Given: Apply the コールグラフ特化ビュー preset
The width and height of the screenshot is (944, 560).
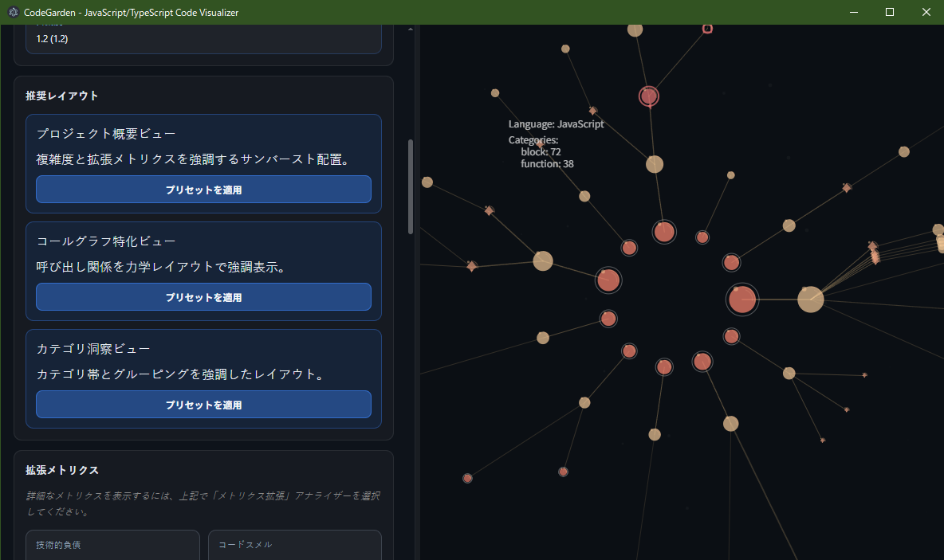Looking at the screenshot, I should point(203,297).
